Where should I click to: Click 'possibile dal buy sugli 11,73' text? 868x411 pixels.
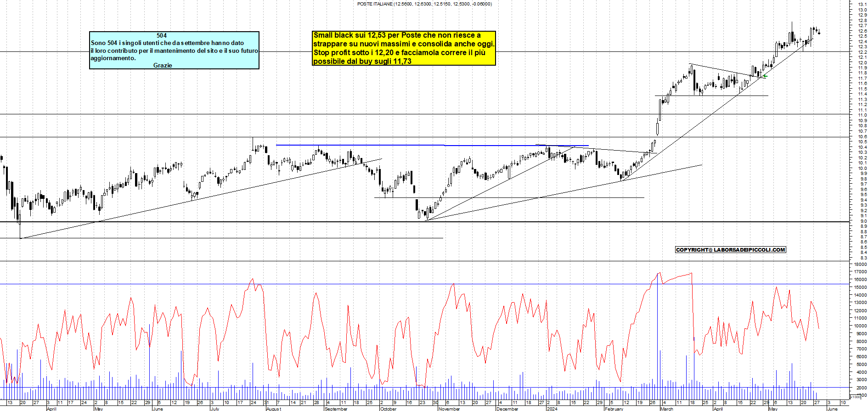coord(362,62)
